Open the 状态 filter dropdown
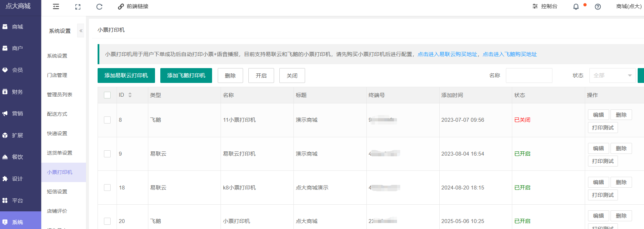Screen dimensions: 644x229 (612, 76)
